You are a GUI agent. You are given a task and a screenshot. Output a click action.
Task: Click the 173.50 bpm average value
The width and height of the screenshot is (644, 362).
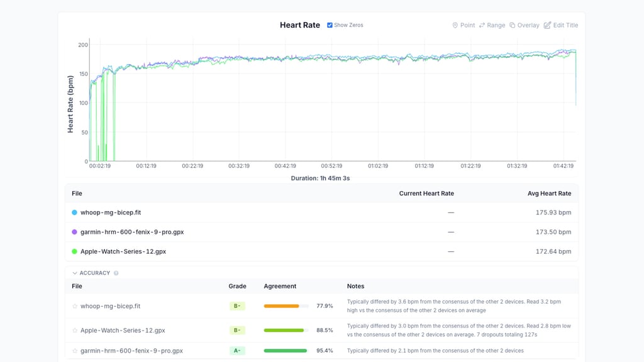[553, 232]
